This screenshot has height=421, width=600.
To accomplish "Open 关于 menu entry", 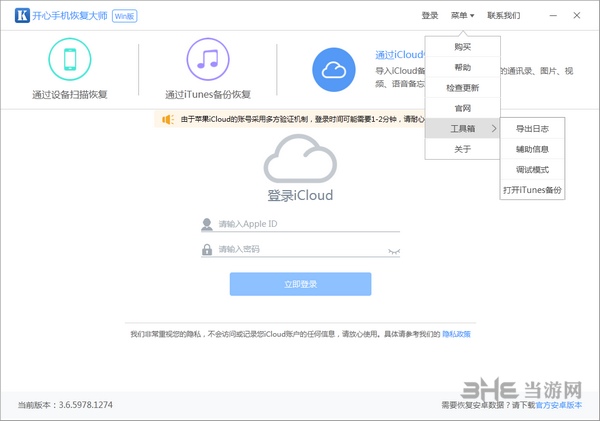I will (x=463, y=149).
